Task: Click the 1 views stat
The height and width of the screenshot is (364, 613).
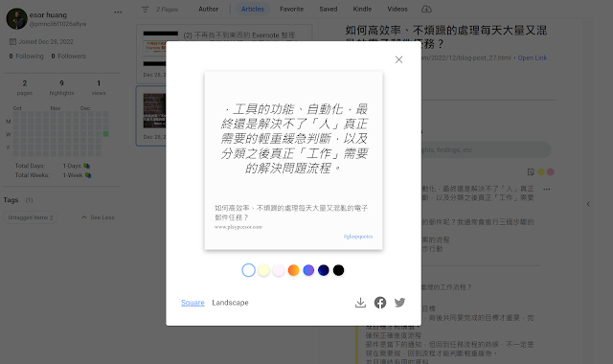Action: pyautogui.click(x=99, y=87)
